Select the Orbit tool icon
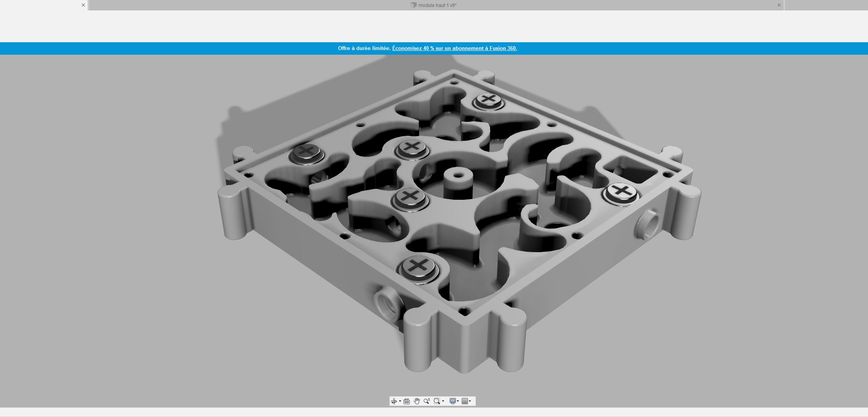Viewport: 868px width, 417px height. point(394,401)
